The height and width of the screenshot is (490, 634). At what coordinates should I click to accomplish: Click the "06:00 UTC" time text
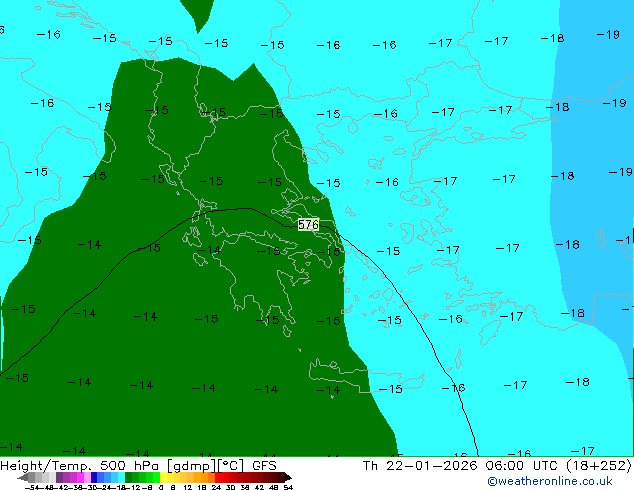[x=524, y=466]
